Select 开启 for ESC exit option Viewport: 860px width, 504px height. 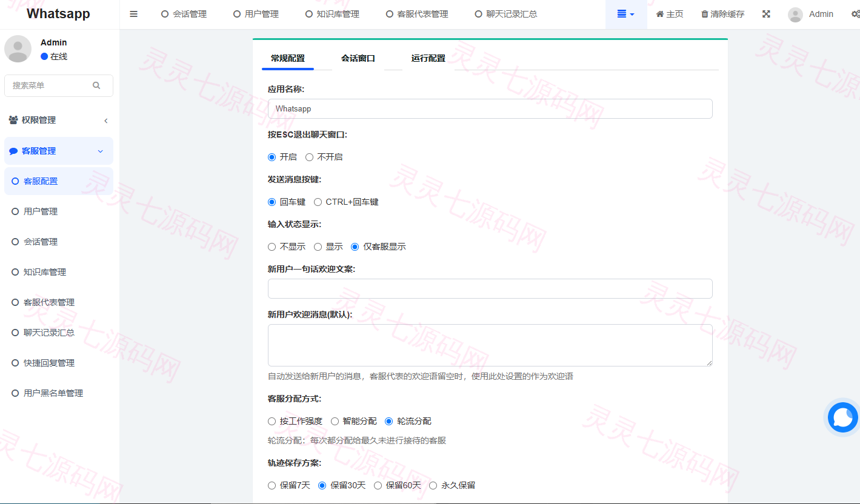pos(272,157)
